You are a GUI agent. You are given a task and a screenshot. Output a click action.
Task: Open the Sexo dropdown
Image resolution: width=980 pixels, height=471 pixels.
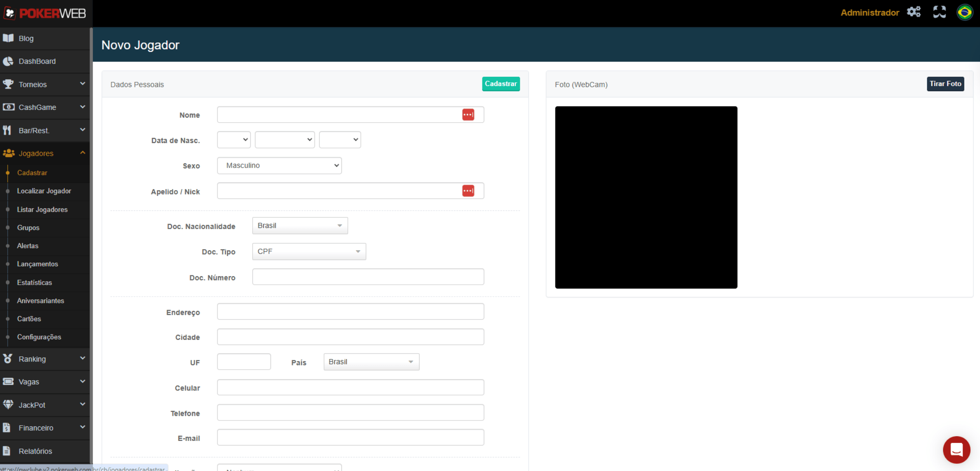click(x=279, y=165)
